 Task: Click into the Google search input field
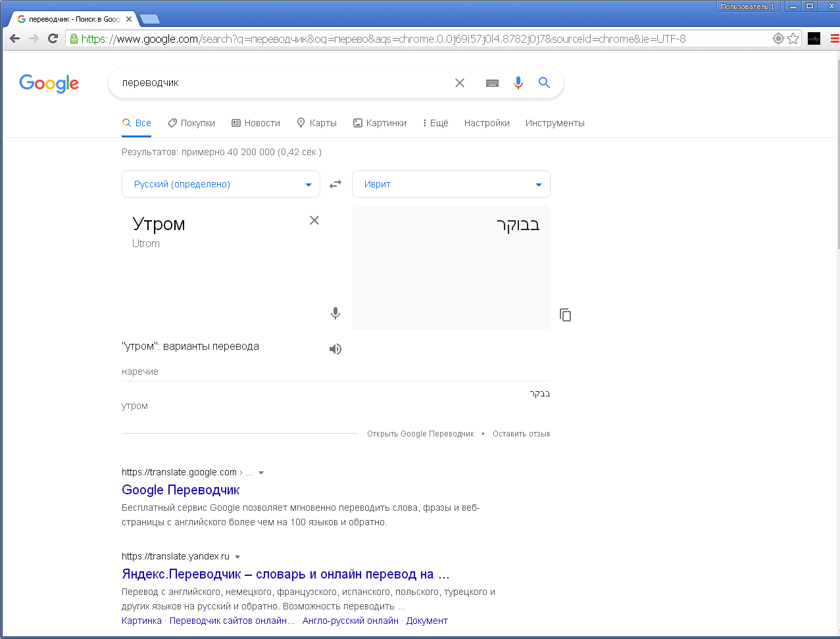283,83
